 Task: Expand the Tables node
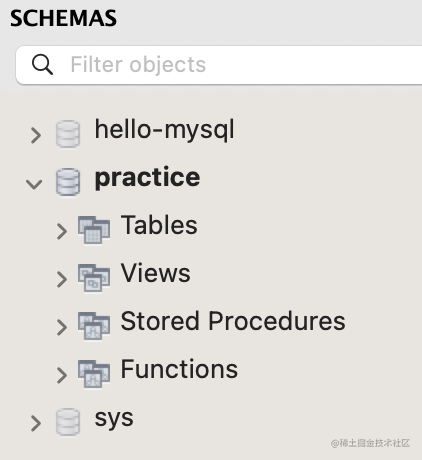coord(62,231)
